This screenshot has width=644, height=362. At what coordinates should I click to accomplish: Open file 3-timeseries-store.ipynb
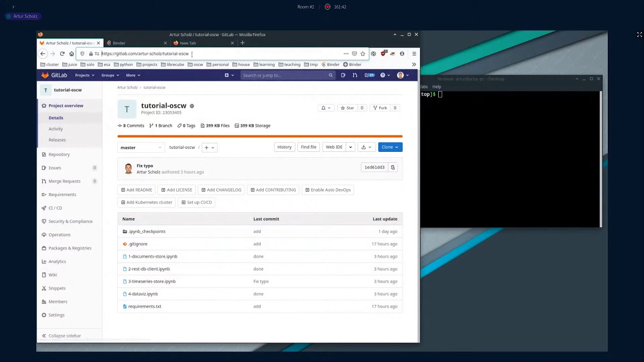[152, 282]
